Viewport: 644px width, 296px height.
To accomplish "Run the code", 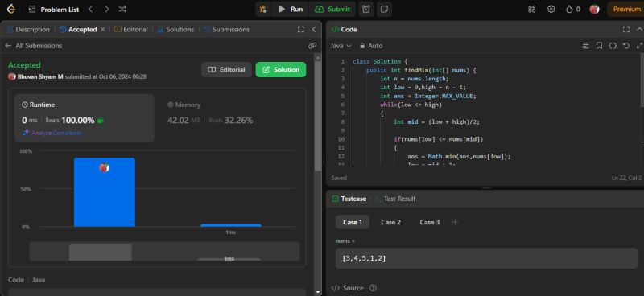I will [x=291, y=9].
